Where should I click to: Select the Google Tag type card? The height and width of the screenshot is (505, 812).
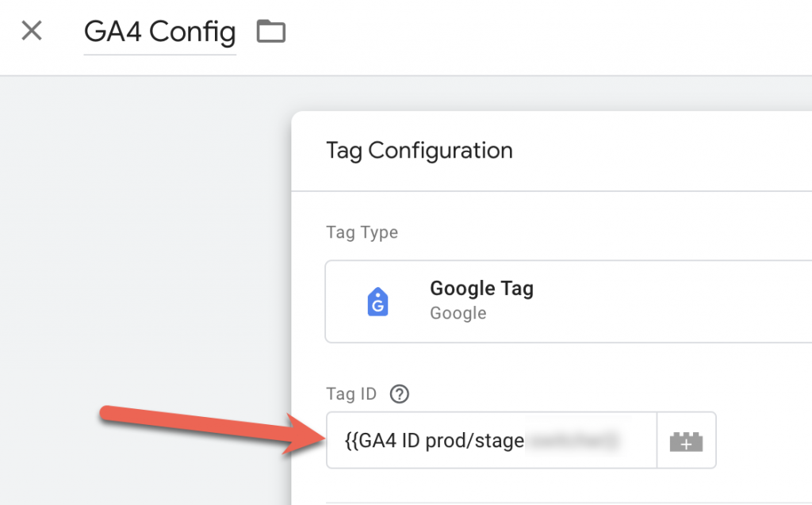pos(568,301)
